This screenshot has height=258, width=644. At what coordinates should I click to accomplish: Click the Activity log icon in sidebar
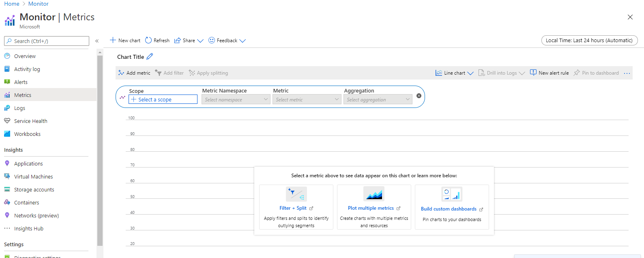click(7, 69)
